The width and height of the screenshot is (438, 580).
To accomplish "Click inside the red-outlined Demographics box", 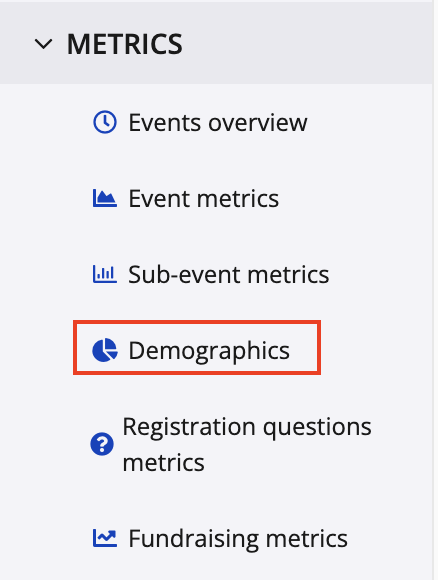I will tap(197, 348).
